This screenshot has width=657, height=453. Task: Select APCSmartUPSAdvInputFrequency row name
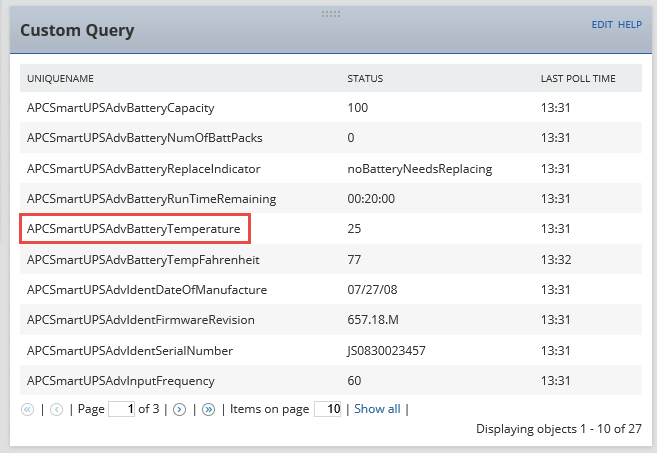coord(121,381)
